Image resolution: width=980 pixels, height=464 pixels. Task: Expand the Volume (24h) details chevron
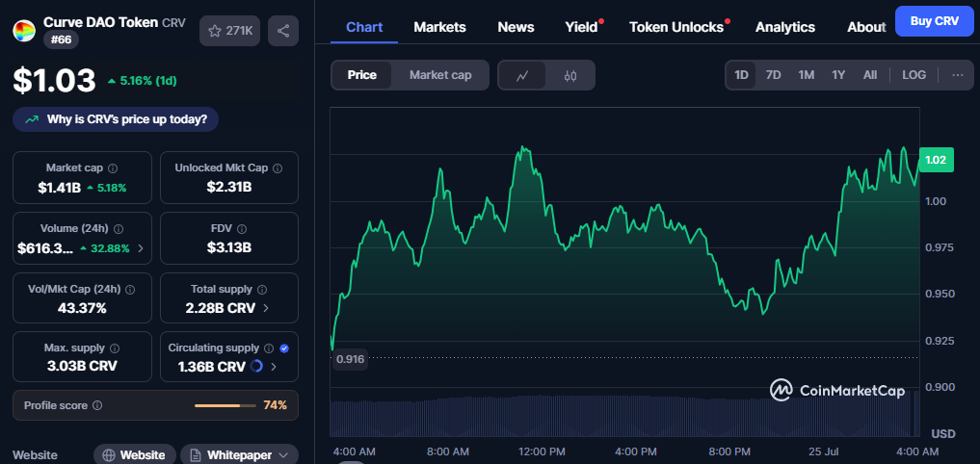pos(140,248)
